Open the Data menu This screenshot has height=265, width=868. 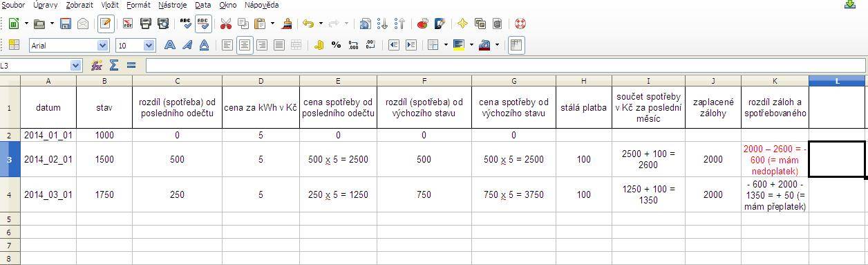pos(202,5)
